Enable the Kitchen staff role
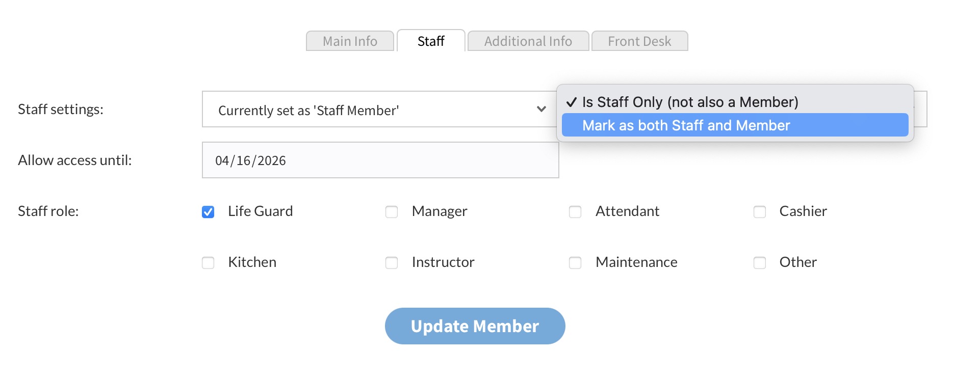 coord(208,263)
